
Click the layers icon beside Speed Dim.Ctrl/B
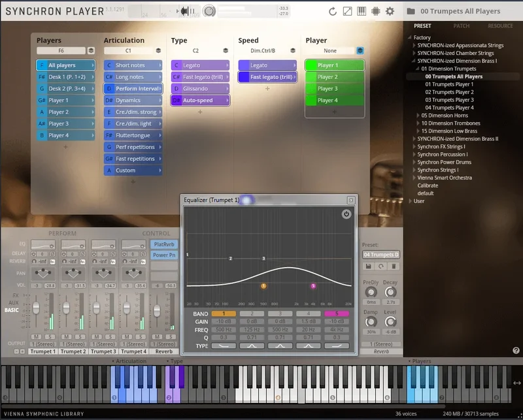pos(293,51)
